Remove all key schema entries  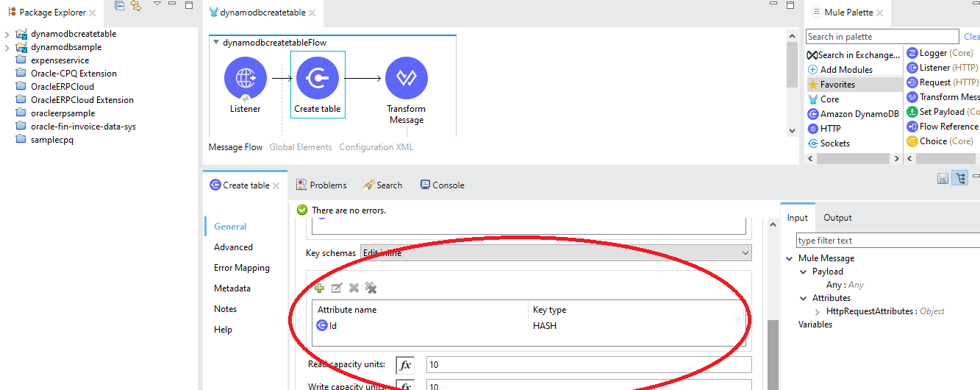tap(371, 288)
